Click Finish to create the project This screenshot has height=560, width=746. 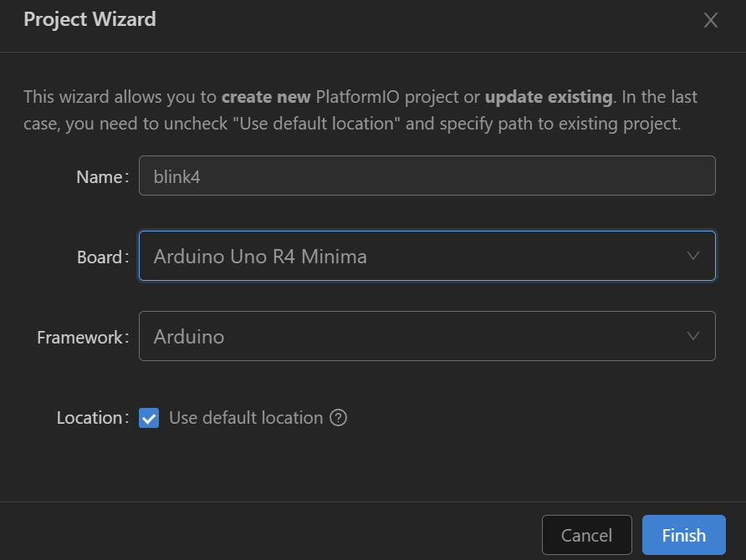683,536
